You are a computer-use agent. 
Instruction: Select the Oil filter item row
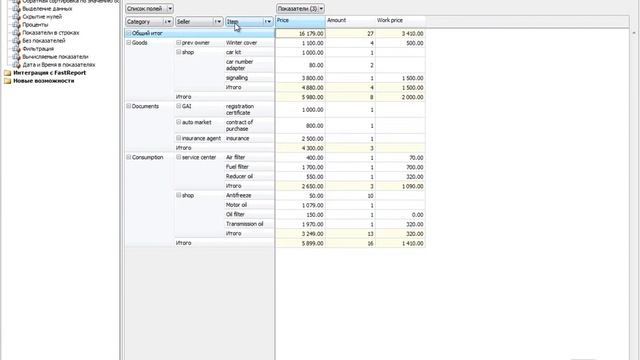tap(249, 214)
